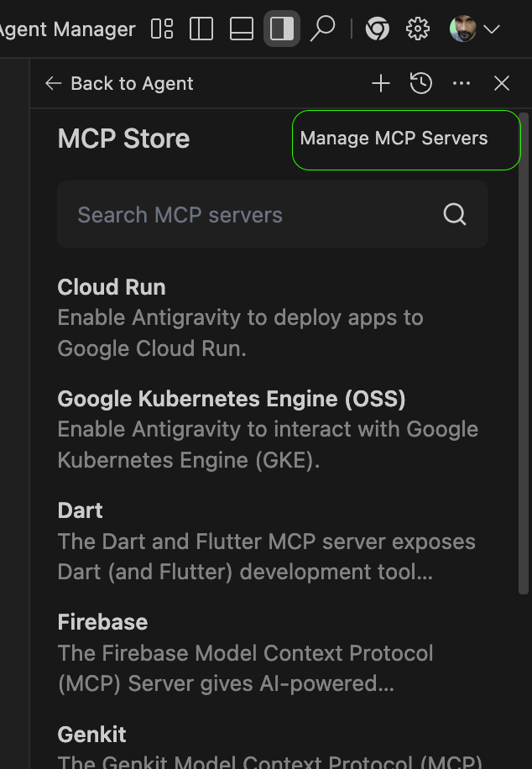Go back using Back to Agent

tap(119, 83)
